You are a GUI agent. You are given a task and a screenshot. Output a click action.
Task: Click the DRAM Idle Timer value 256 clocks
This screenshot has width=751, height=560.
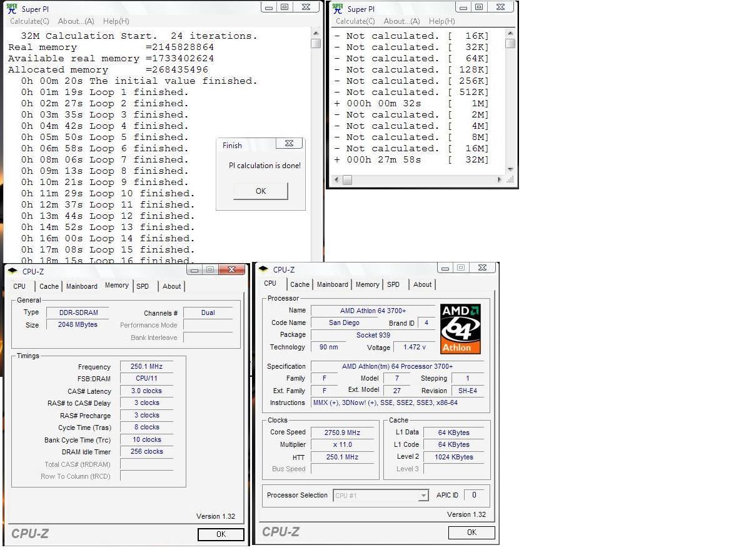146,452
